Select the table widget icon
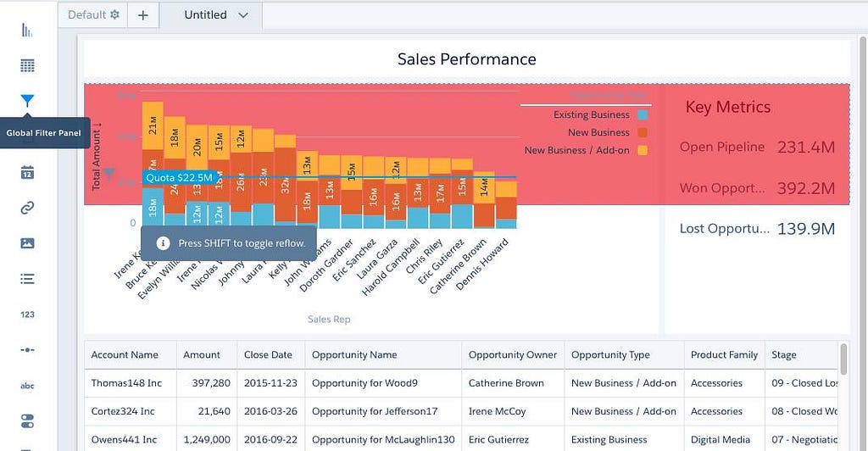 [27, 66]
